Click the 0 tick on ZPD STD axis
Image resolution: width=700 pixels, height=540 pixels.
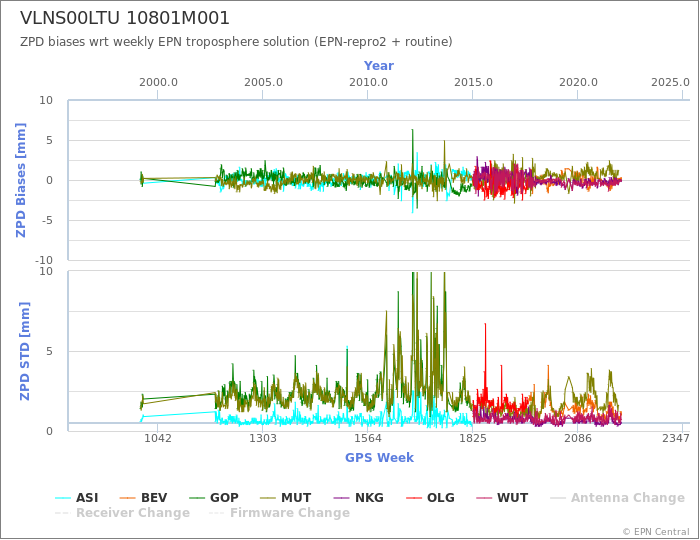pos(50,431)
